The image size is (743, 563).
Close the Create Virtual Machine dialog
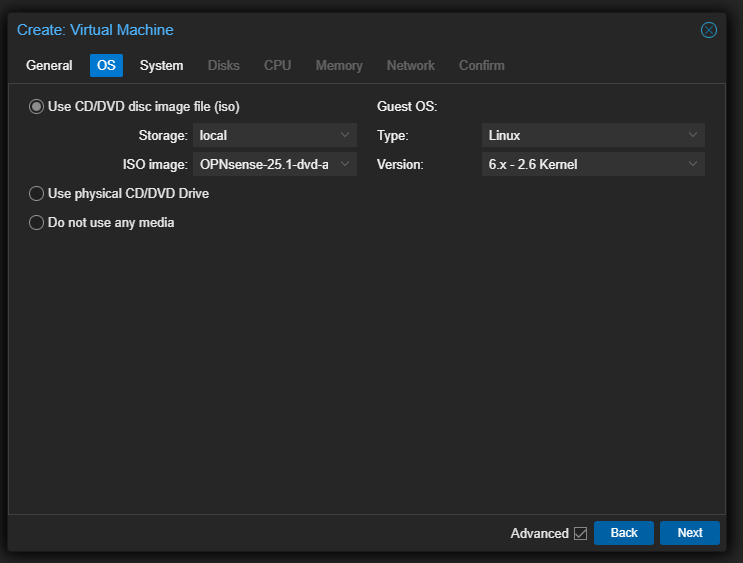pyautogui.click(x=708, y=30)
